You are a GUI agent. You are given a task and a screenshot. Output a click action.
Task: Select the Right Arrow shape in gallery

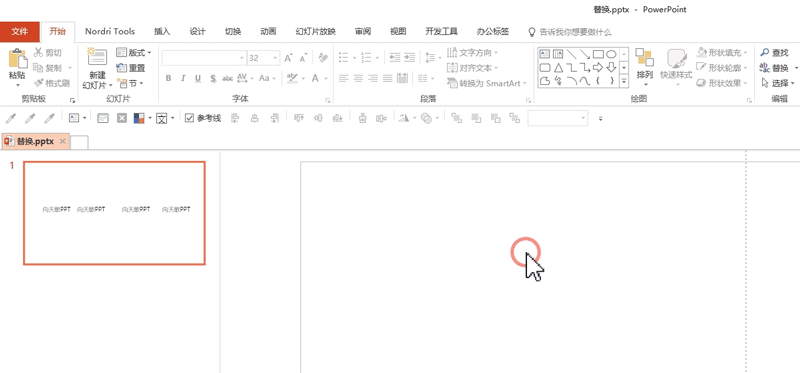598,67
